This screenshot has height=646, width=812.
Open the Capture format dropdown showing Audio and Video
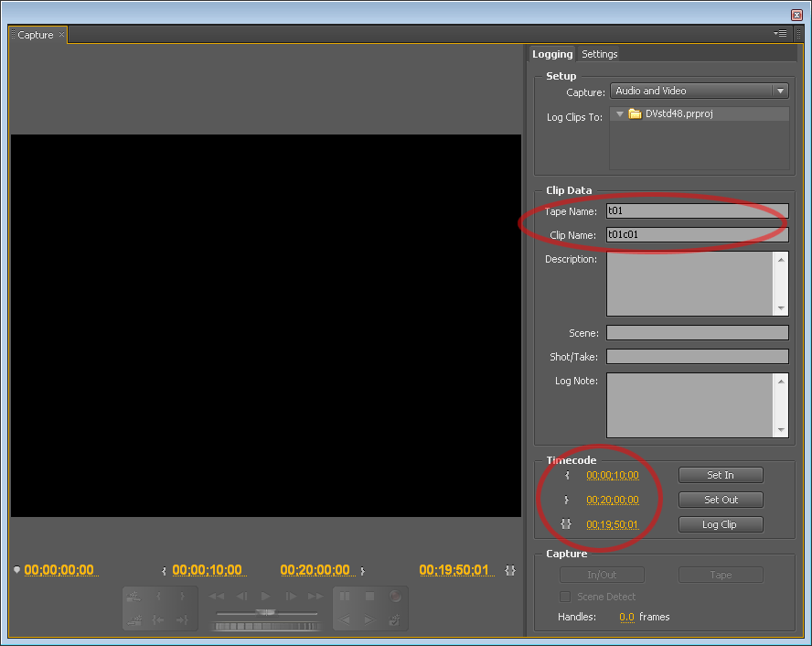tap(699, 91)
